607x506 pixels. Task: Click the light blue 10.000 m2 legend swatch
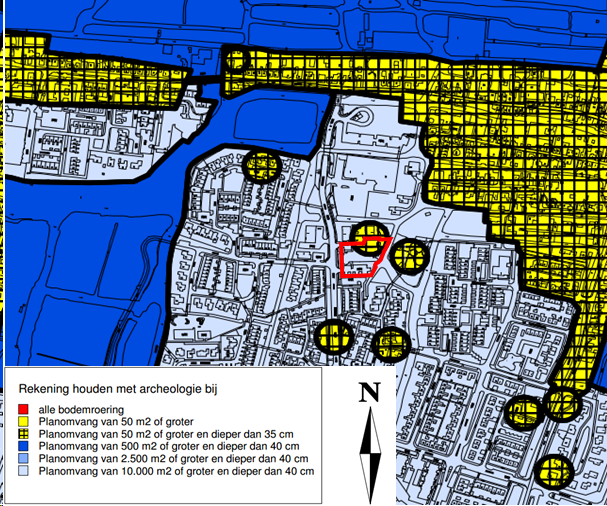[x=23, y=471]
